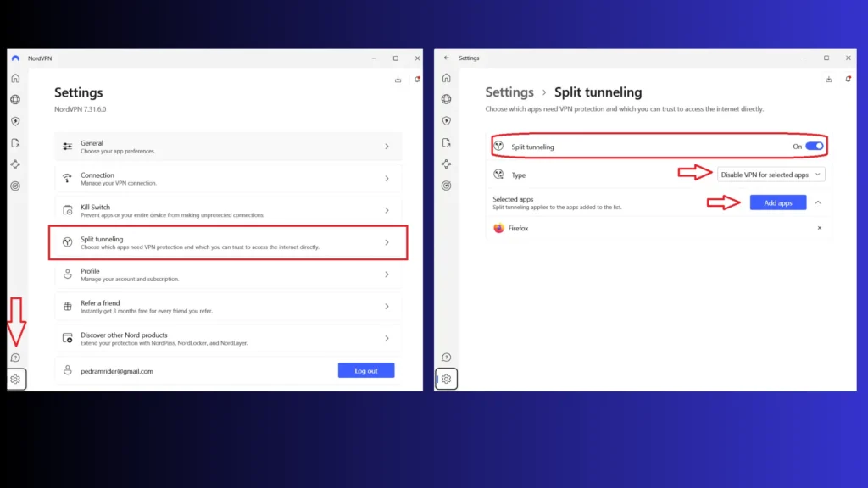This screenshot has width=868, height=488.
Task: Expand the Profile row chevron
Action: (x=387, y=274)
